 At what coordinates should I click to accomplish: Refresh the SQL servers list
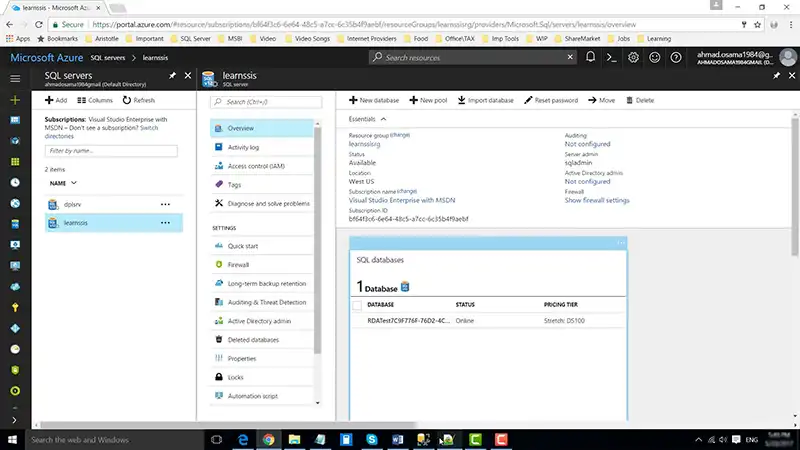pyautogui.click(x=139, y=101)
